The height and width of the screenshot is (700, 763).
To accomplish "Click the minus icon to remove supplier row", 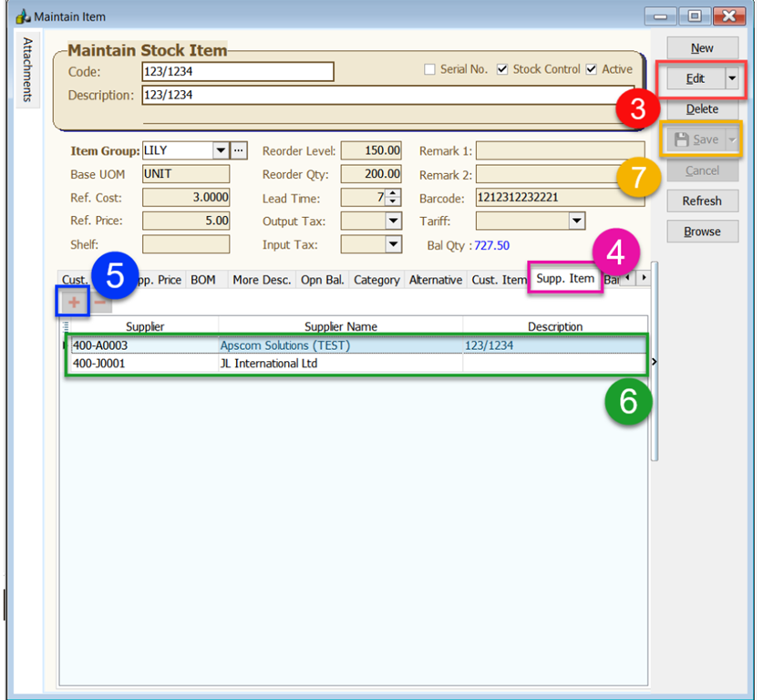I will tap(100, 303).
